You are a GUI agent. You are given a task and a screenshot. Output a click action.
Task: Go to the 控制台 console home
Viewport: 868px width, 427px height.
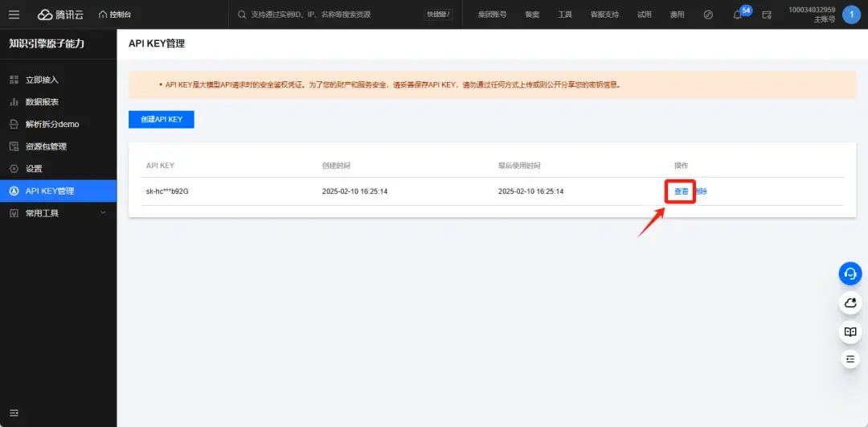click(x=115, y=15)
